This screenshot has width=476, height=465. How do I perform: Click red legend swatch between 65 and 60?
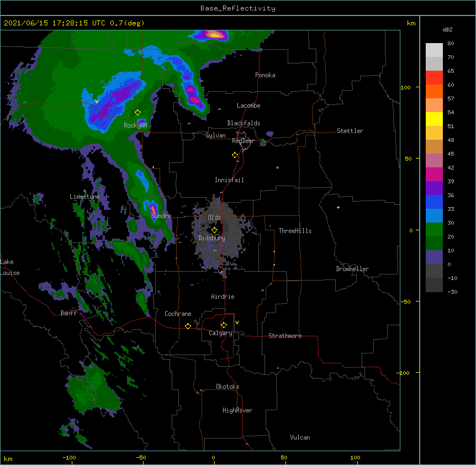[x=434, y=78]
